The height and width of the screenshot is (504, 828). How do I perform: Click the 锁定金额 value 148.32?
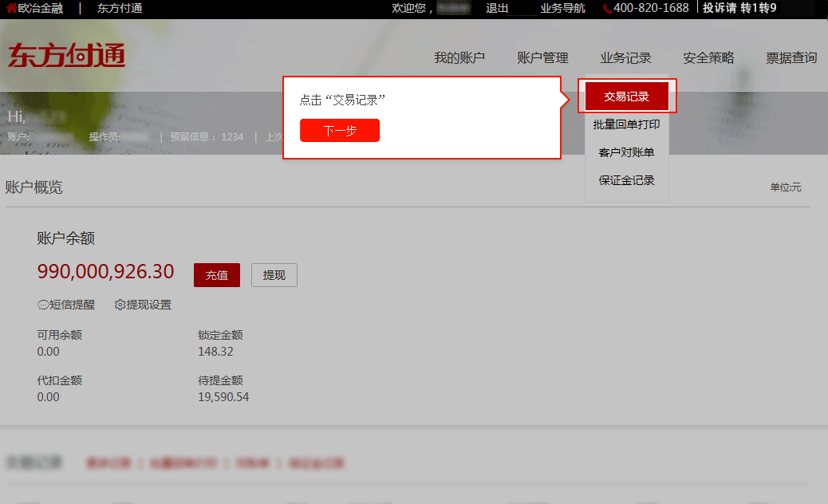point(215,352)
